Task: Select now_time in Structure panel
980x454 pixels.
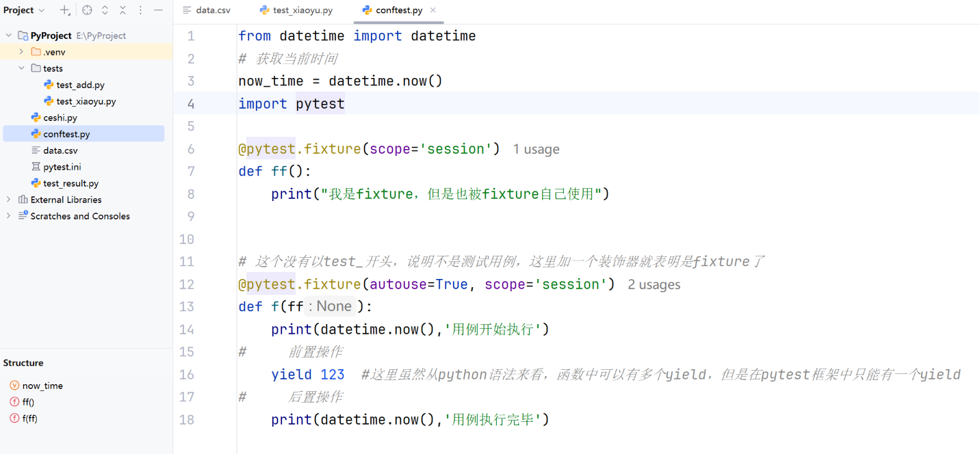Action: [x=42, y=386]
